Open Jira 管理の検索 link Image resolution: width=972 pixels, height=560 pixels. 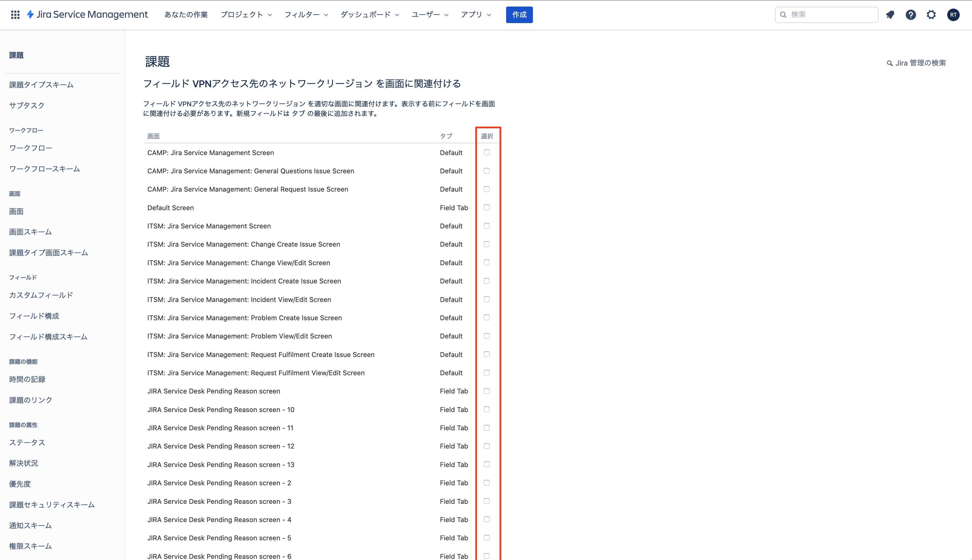(x=916, y=63)
